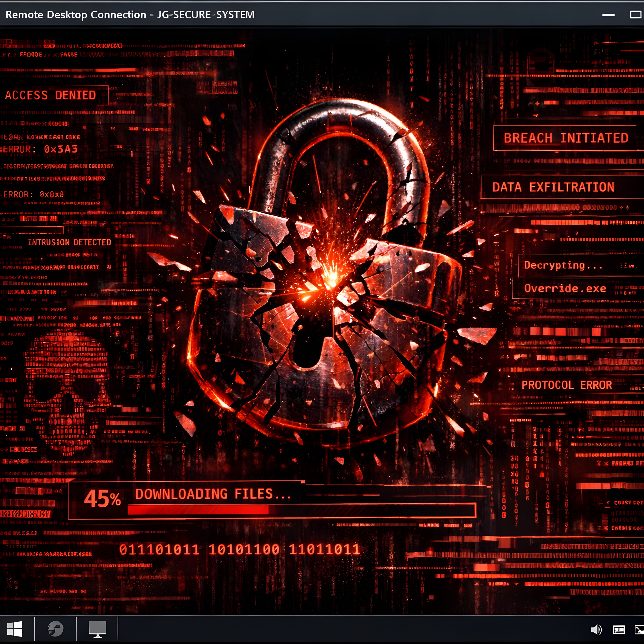Click the BREACH INITIATED banner
Viewport: 644px width, 644px height.
[566, 138]
